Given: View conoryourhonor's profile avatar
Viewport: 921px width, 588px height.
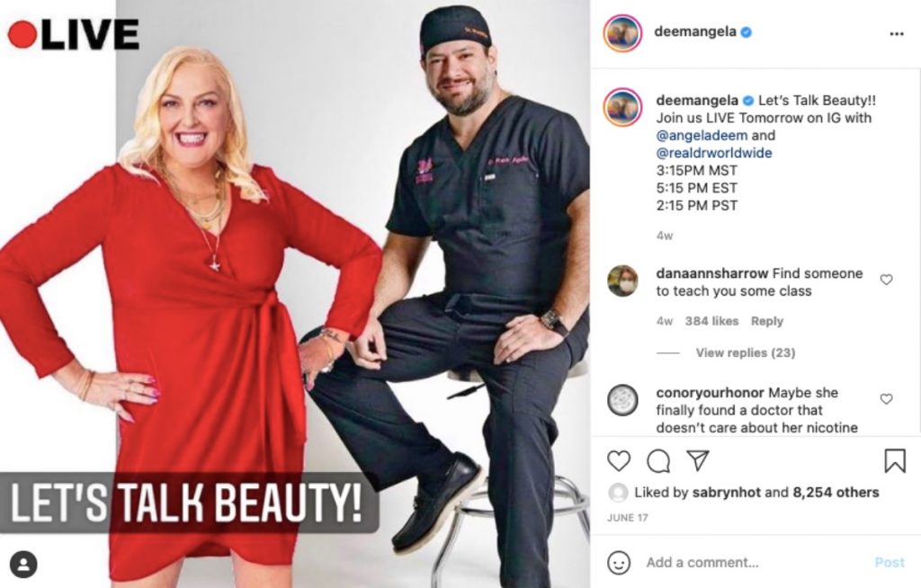Looking at the screenshot, I should pyautogui.click(x=622, y=400).
